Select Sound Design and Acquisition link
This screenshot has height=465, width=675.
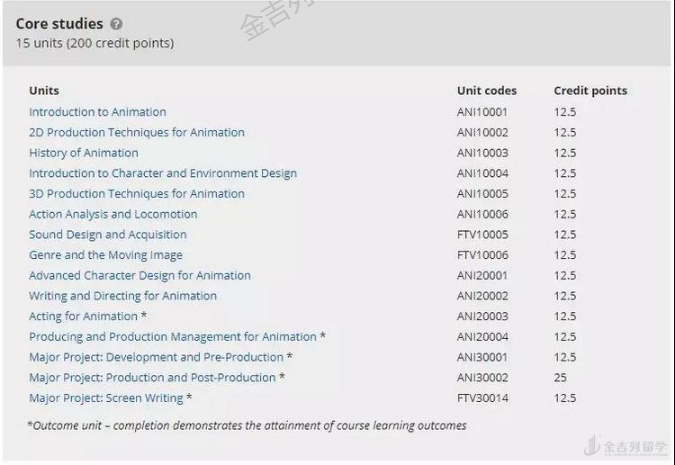[107, 235]
